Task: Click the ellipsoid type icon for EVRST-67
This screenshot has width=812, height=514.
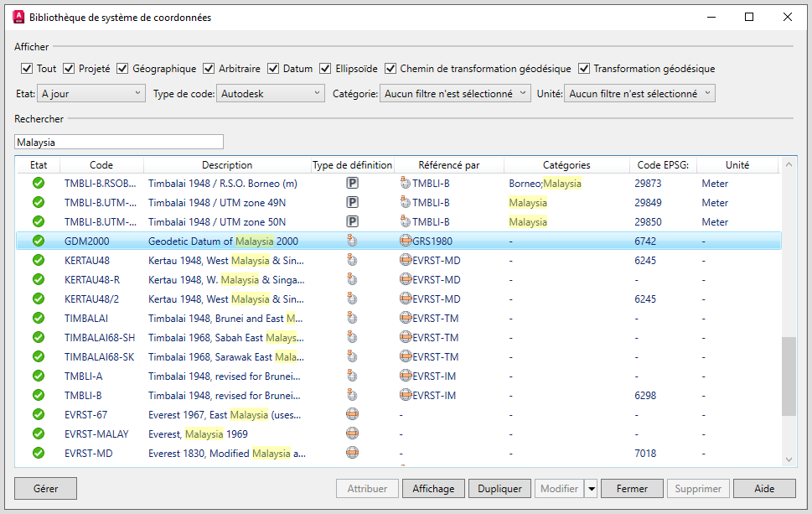Action: coord(353,414)
